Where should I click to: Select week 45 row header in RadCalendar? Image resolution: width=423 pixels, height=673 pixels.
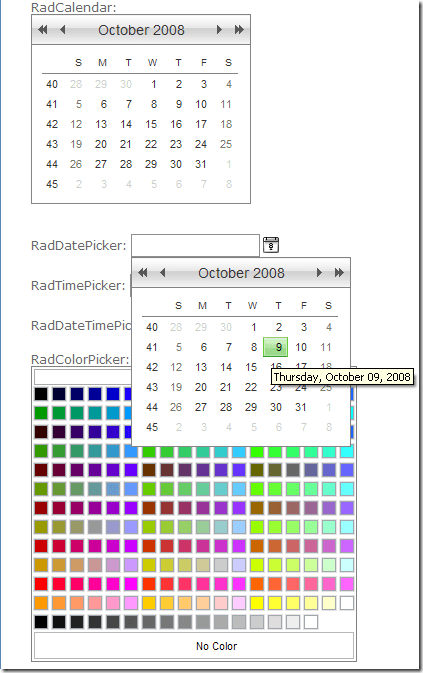point(52,184)
